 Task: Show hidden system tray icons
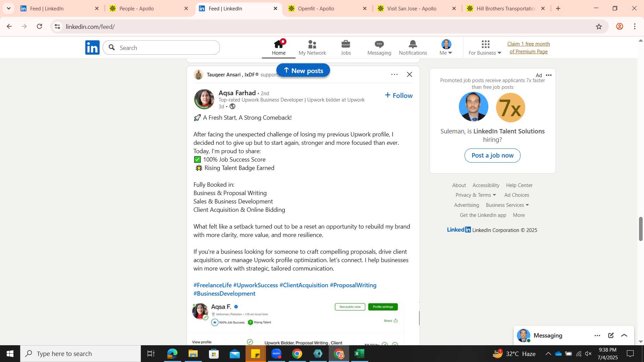548,354
